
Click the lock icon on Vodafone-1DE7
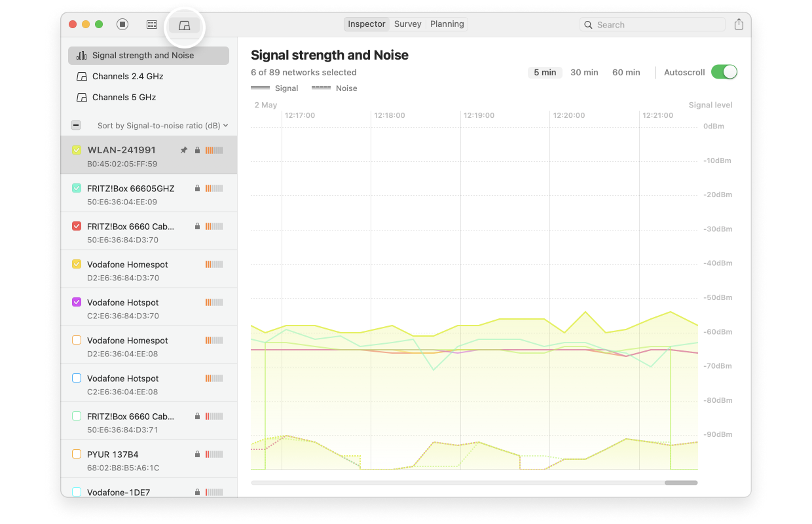click(197, 492)
